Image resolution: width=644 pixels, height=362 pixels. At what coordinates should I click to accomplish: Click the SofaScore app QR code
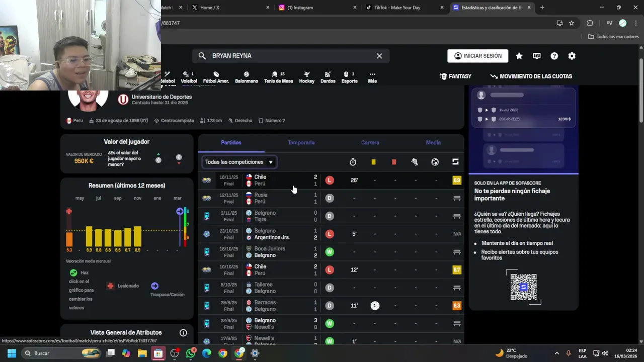pos(523,287)
